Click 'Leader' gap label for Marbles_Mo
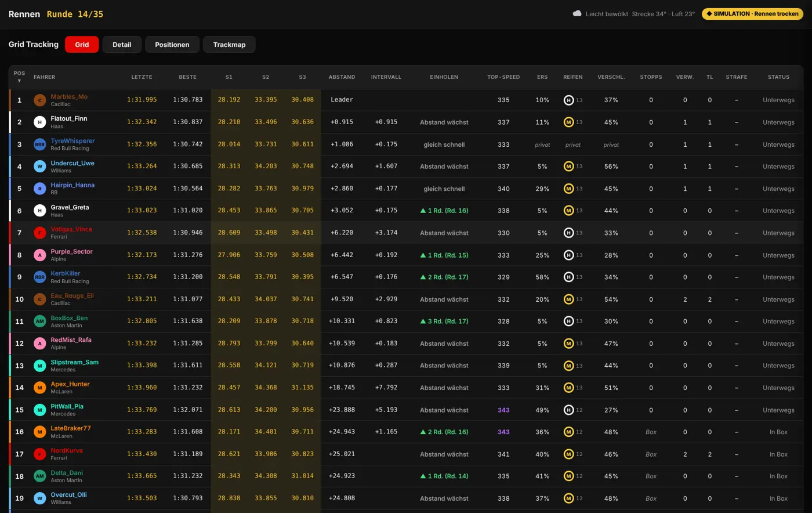Screen dimensions: 812x513 [x=342, y=100]
